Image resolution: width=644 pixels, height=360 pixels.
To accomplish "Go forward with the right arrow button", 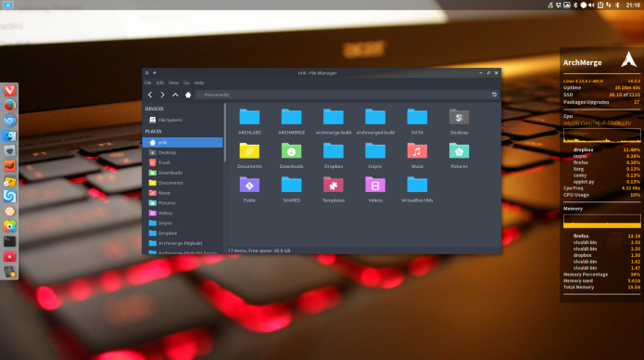I will pos(163,95).
